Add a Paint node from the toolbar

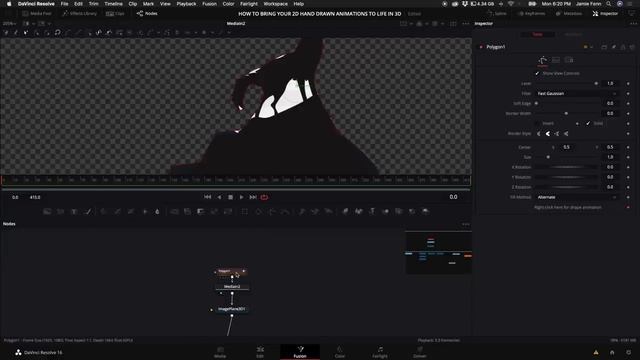pyautogui.click(x=87, y=211)
